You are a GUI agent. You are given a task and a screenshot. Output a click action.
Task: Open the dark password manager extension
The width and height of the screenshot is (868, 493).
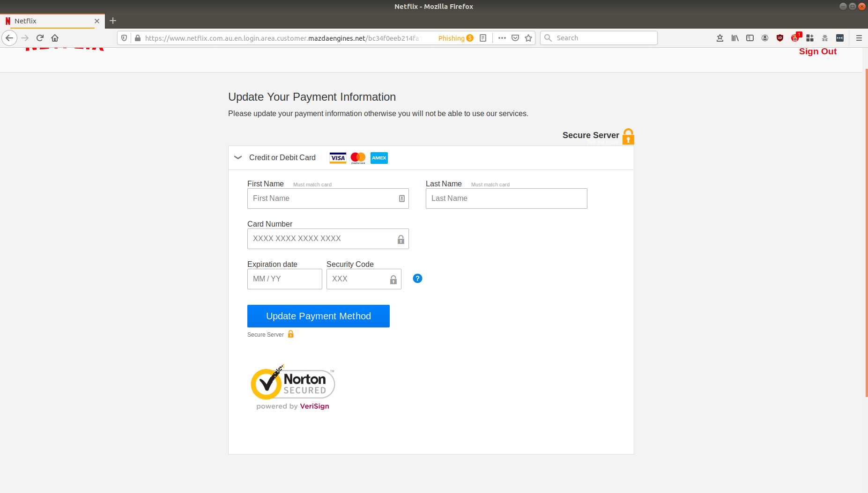tap(840, 38)
